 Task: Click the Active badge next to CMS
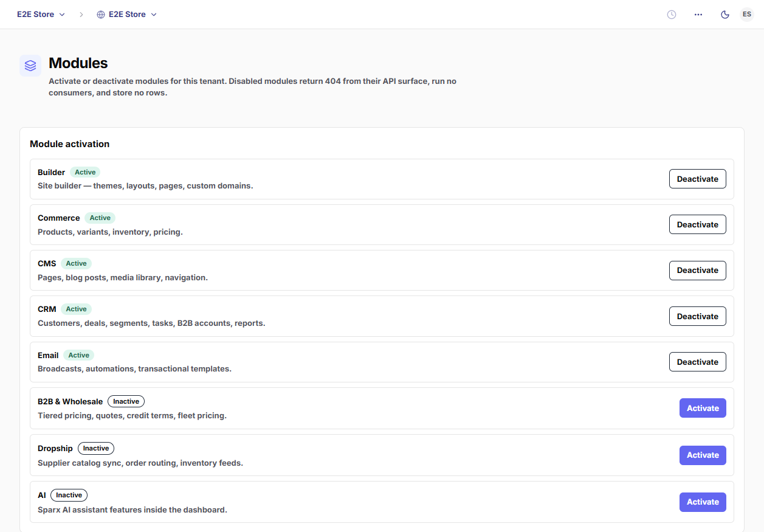[77, 263]
